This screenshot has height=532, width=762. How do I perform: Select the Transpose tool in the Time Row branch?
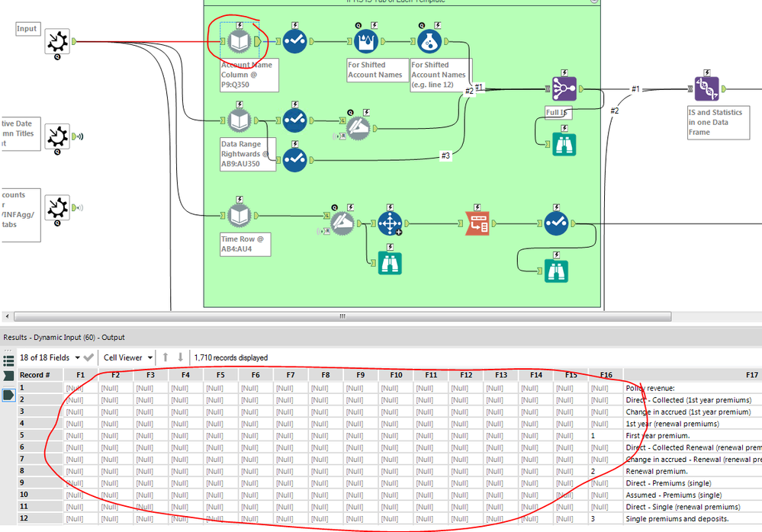click(390, 223)
